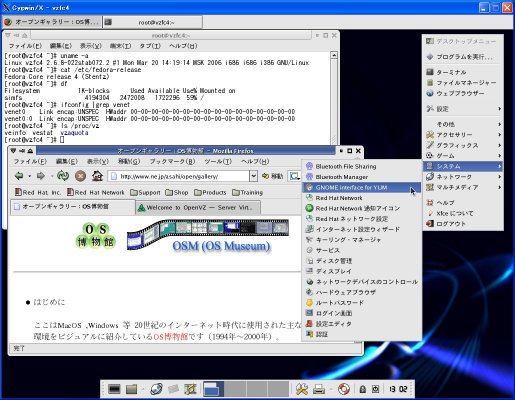Open ログイン画面 entry
The height and width of the screenshot is (400, 515).
point(361,313)
